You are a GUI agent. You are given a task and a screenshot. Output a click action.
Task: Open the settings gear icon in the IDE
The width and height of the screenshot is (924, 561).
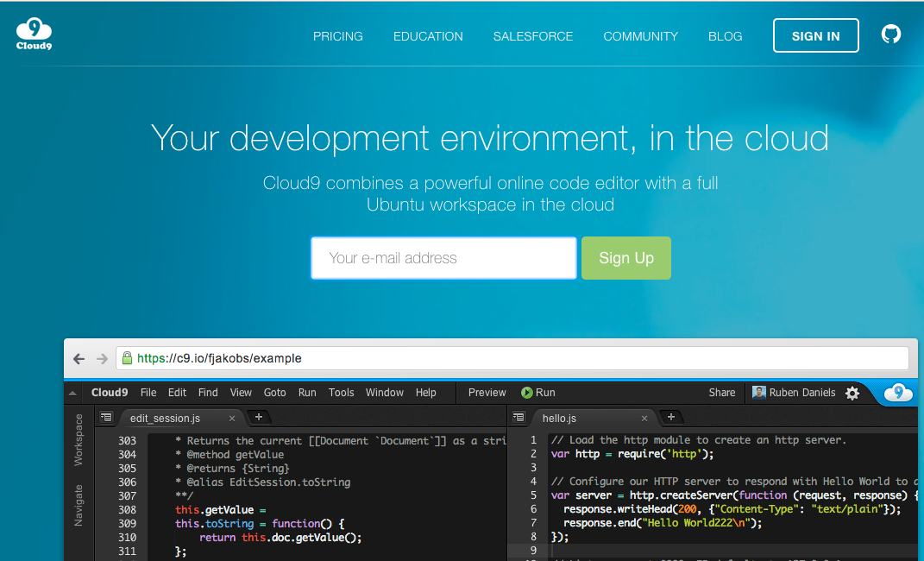[852, 393]
